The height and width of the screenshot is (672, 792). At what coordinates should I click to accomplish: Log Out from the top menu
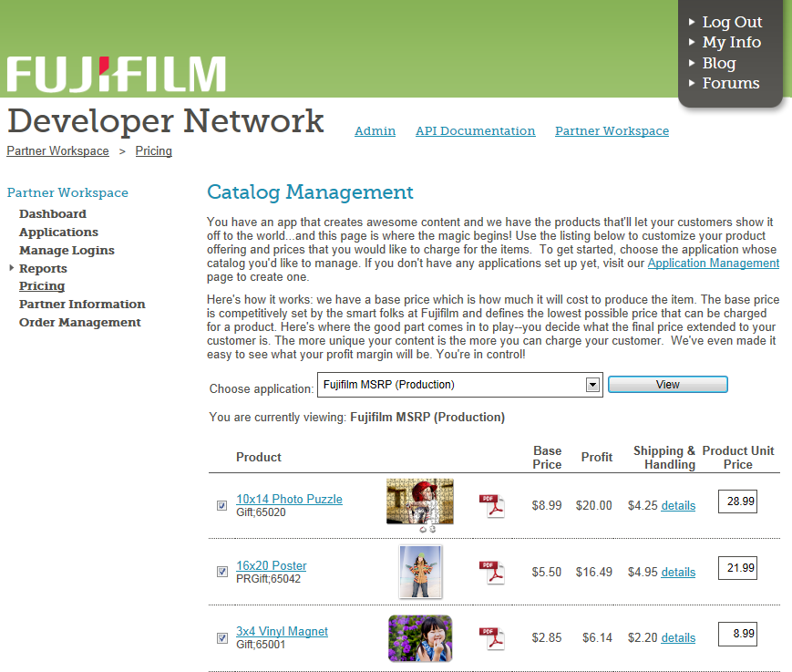point(732,22)
